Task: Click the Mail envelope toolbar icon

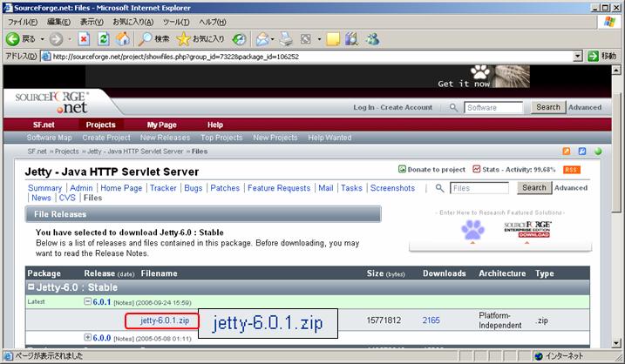Action: pyautogui.click(x=262, y=38)
